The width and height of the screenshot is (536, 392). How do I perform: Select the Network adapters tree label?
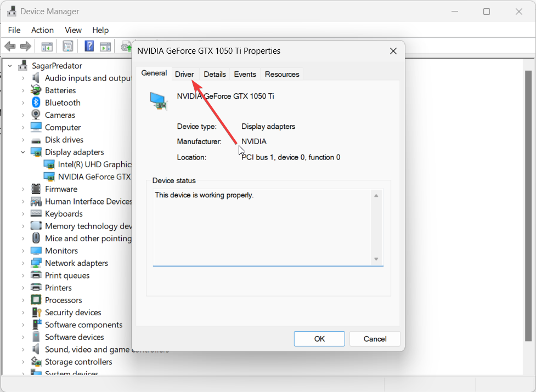click(x=77, y=263)
